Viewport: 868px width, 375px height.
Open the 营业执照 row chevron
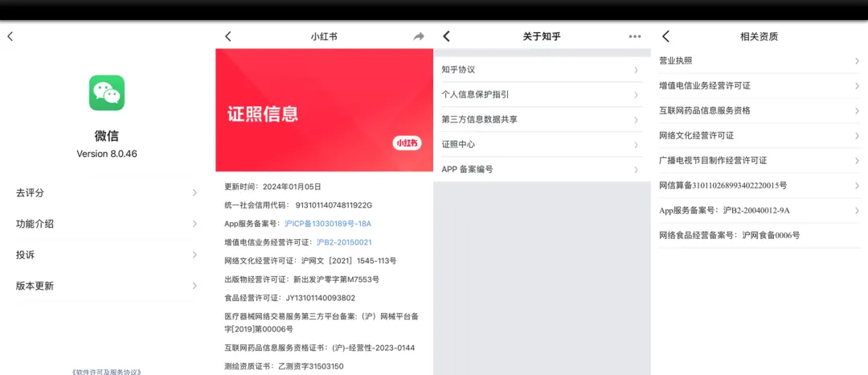pyautogui.click(x=857, y=61)
